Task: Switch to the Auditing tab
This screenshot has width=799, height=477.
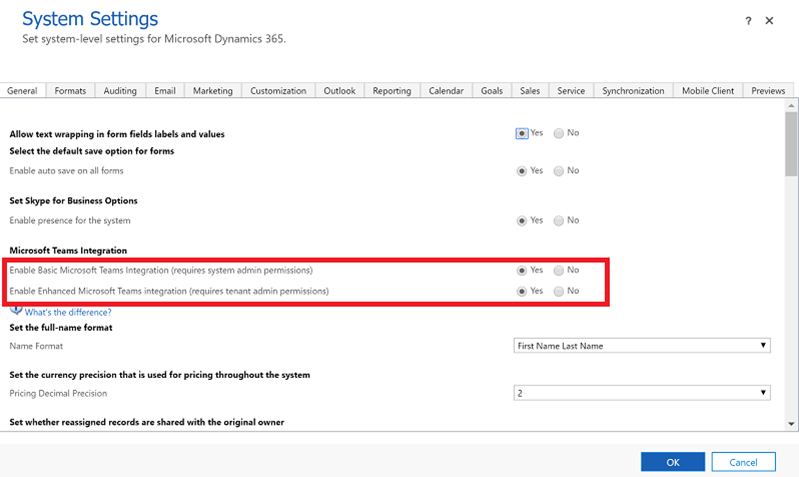Action: (120, 90)
